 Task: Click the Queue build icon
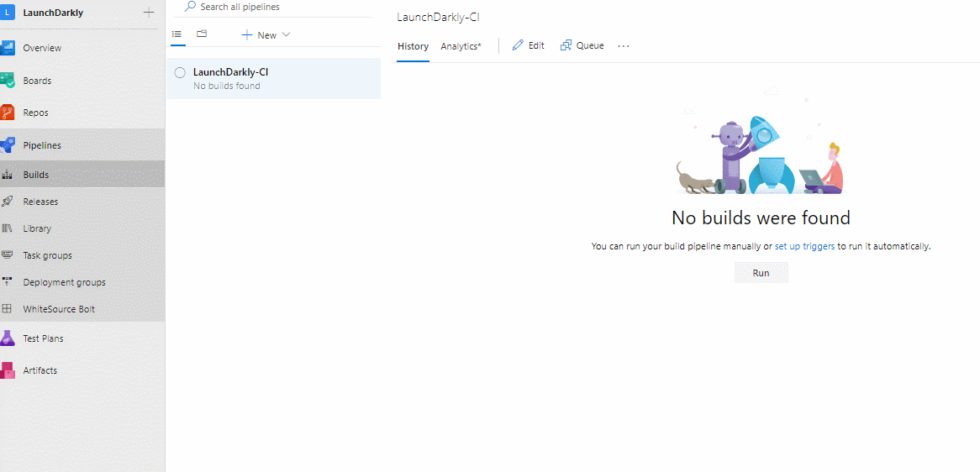coord(566,45)
